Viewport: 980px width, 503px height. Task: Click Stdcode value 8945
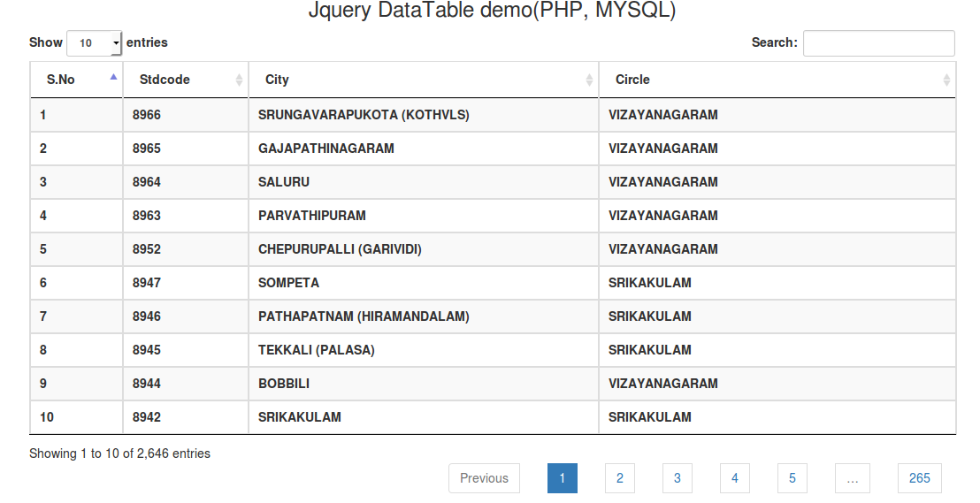point(146,350)
